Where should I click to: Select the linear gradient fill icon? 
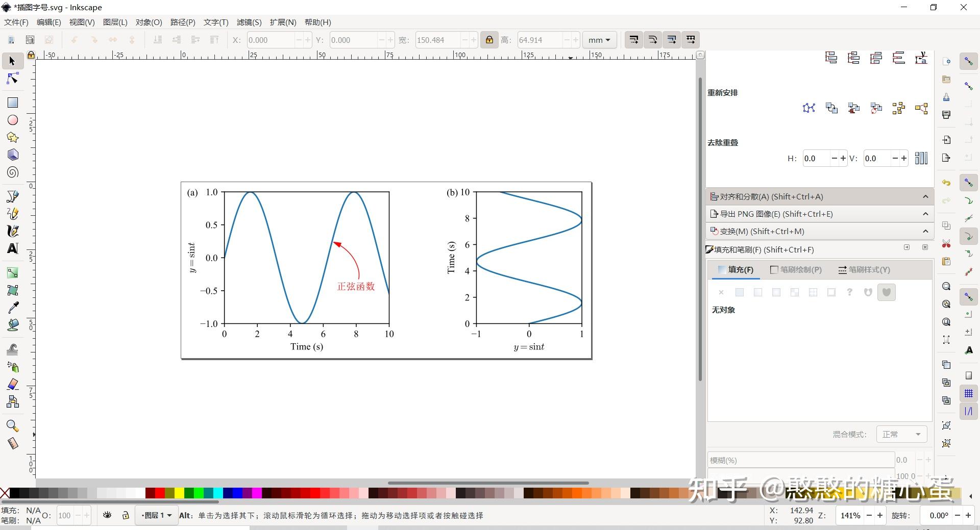tap(758, 292)
